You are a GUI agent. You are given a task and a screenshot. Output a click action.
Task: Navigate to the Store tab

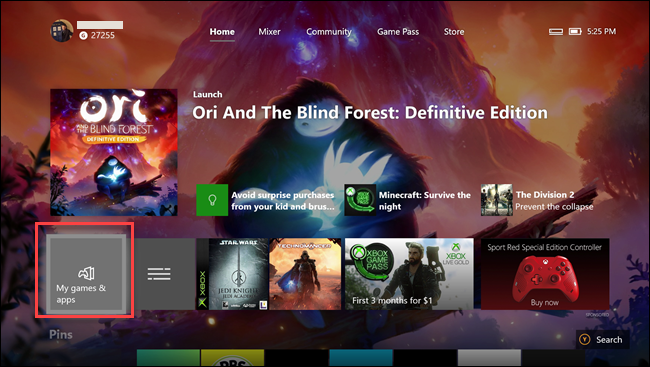point(454,32)
